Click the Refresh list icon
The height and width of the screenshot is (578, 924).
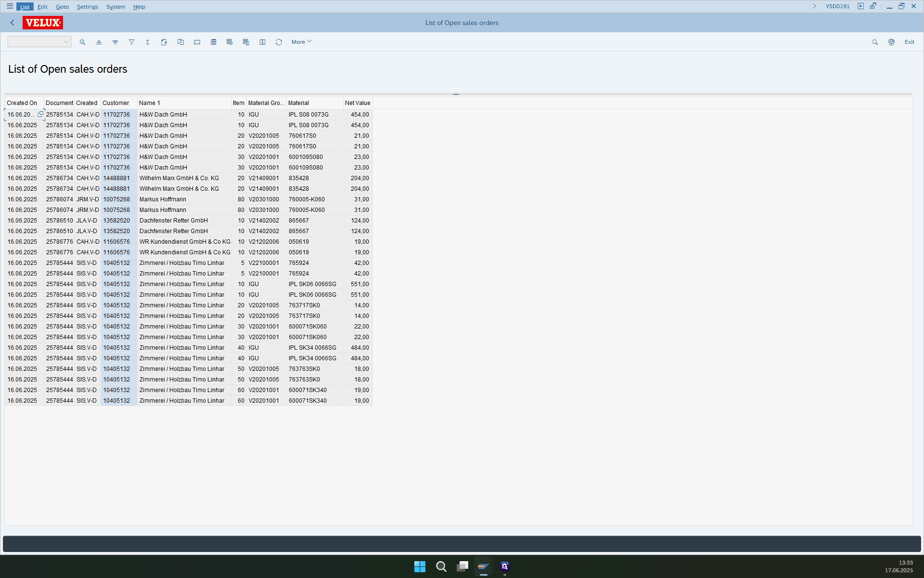(x=279, y=42)
